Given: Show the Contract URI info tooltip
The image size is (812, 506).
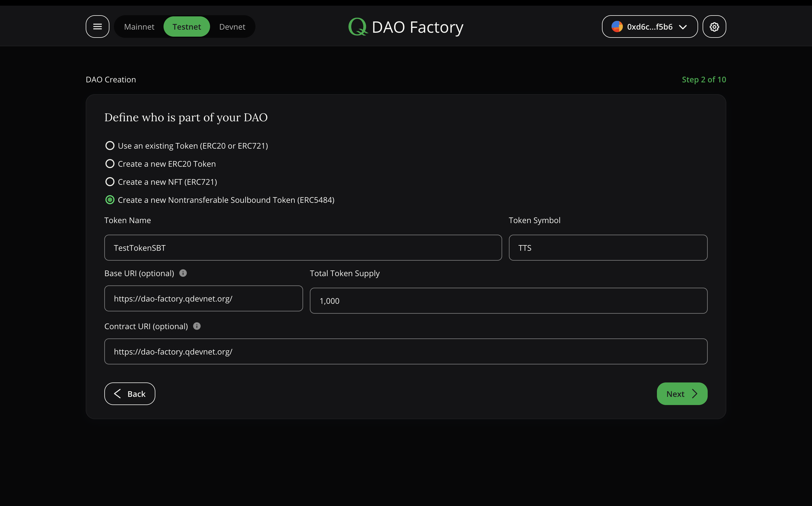Looking at the screenshot, I should [197, 326].
